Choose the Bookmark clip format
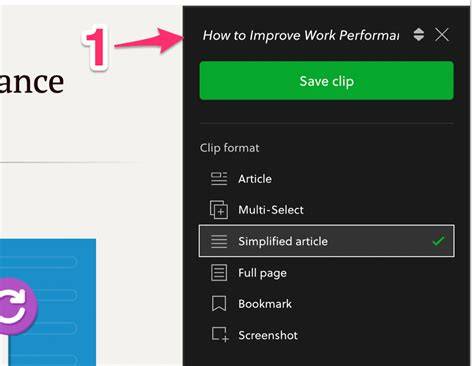 [x=327, y=304]
